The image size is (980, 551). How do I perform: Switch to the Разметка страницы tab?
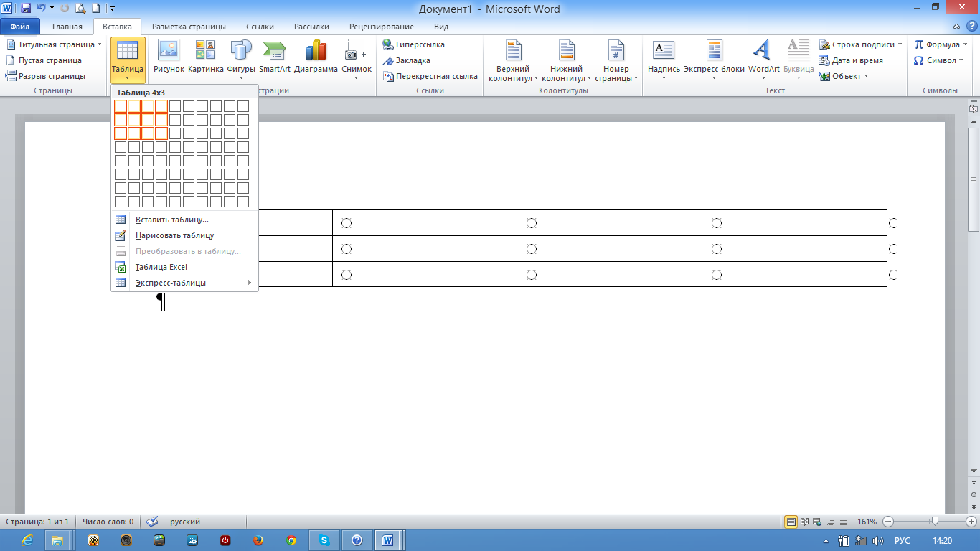click(x=189, y=27)
